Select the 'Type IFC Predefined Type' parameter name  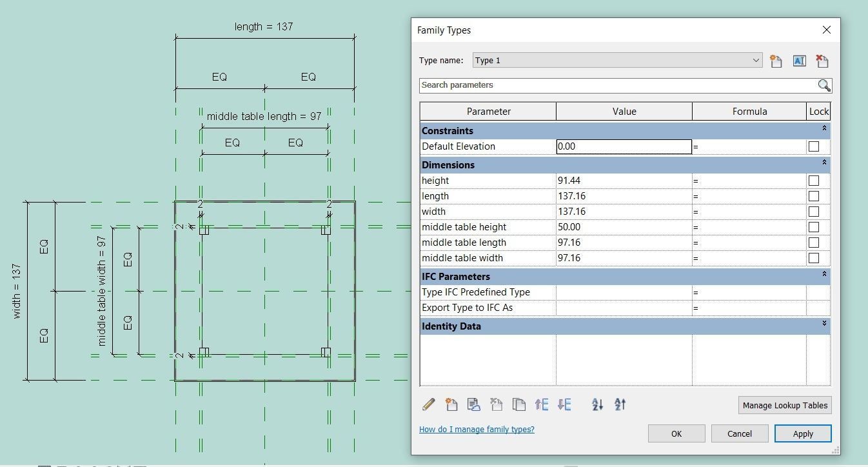tap(476, 292)
